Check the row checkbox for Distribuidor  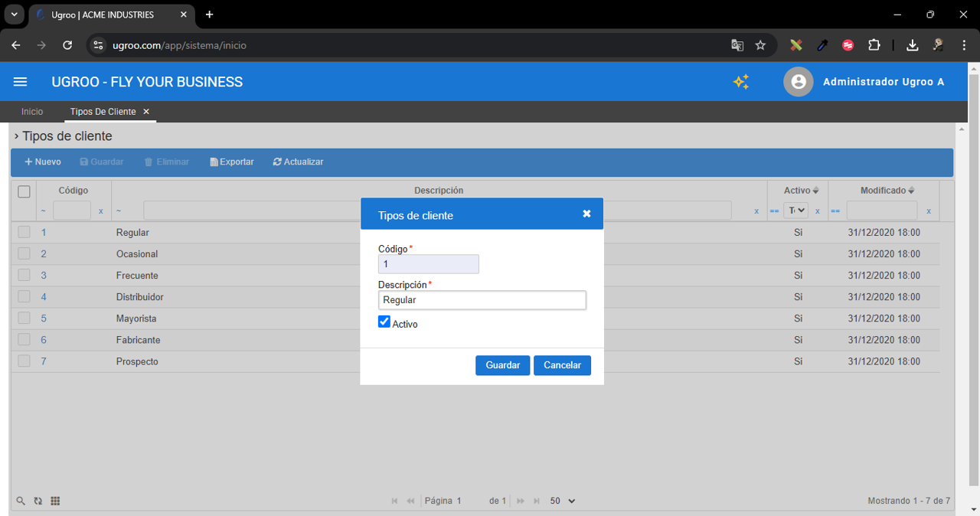pos(24,296)
